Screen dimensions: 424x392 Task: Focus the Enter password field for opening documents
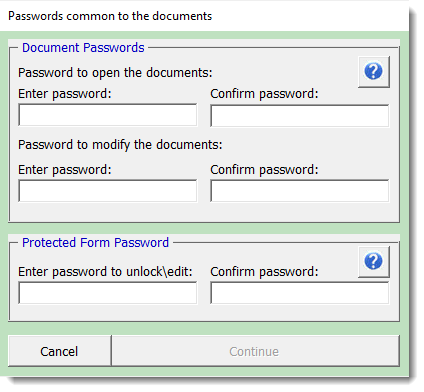tap(108, 115)
